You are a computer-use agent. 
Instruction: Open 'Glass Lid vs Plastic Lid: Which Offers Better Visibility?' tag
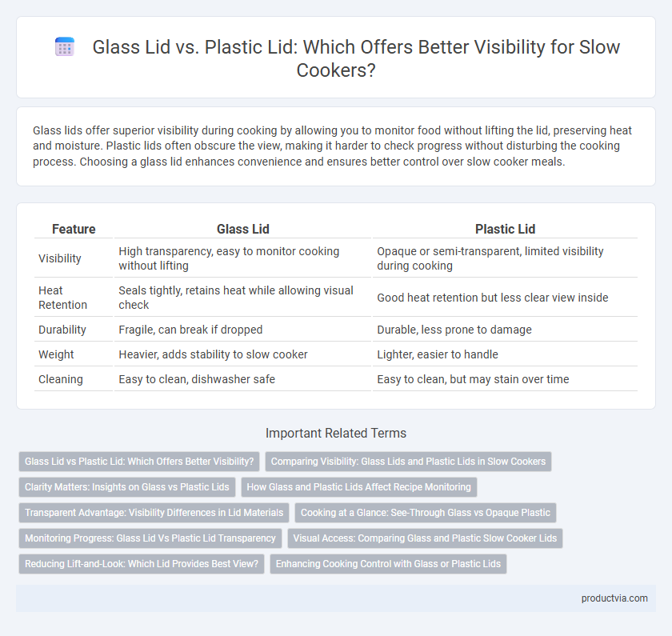pyautogui.click(x=139, y=462)
